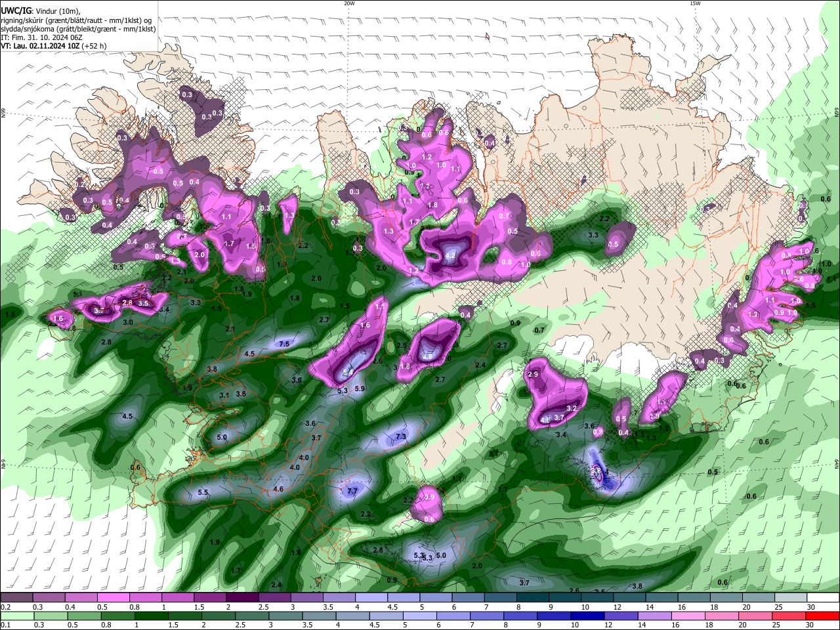The width and height of the screenshot is (840, 630).
Task: Click the '3.1' rainfall value on map
Action: click(x=224, y=395)
